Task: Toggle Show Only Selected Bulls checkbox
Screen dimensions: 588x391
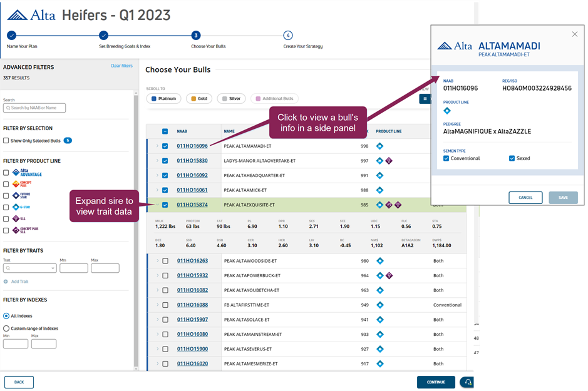Action: [x=6, y=140]
